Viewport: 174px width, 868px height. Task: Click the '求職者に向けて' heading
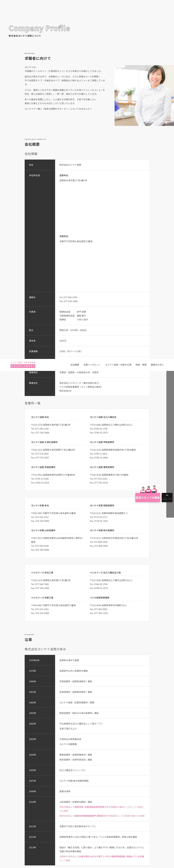pyautogui.click(x=38, y=58)
